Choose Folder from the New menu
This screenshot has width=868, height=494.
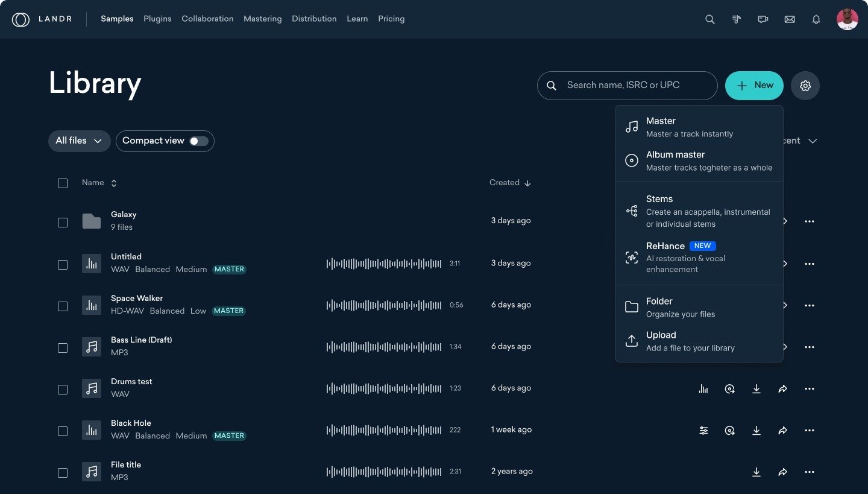point(699,308)
